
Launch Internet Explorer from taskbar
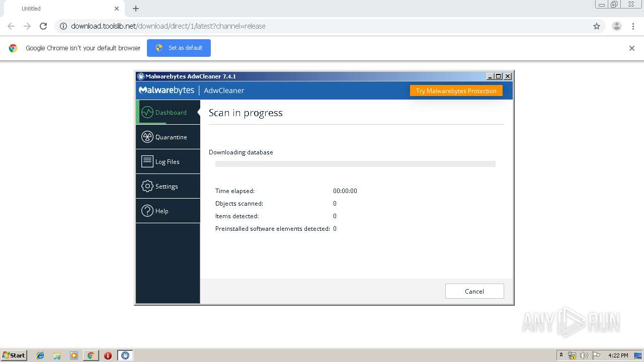[x=40, y=355]
